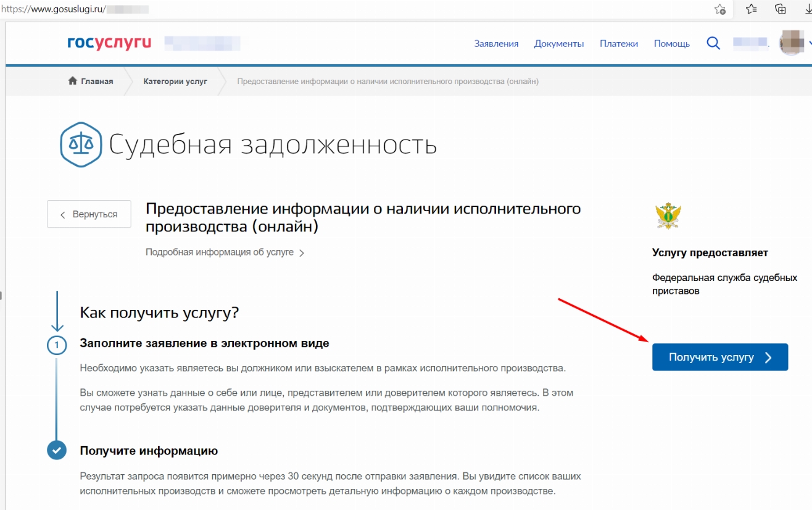
Task: Click the Federal bailiff service emblem
Action: 668,217
